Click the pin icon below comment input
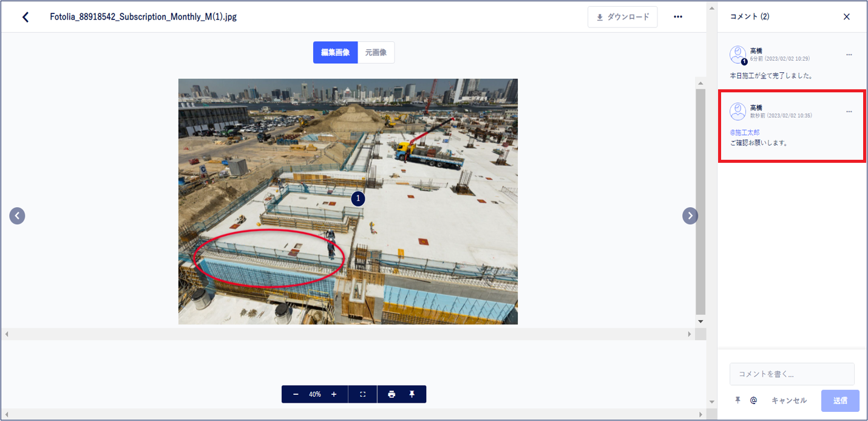The image size is (868, 421). 737,400
